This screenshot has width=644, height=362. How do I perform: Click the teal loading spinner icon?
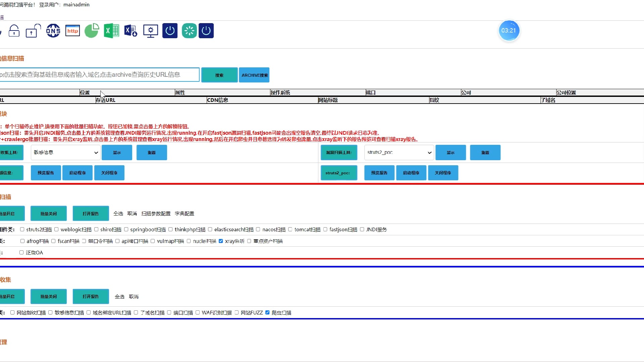[x=189, y=31]
